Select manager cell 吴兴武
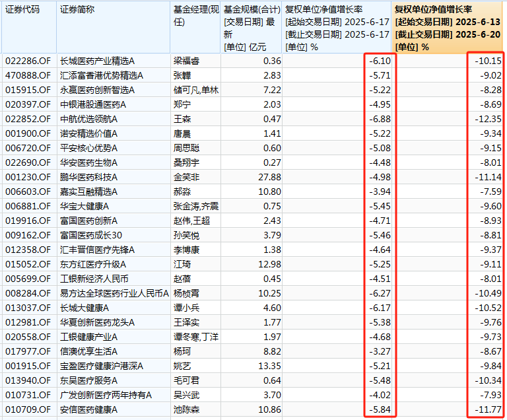The image size is (507, 420). 187,396
